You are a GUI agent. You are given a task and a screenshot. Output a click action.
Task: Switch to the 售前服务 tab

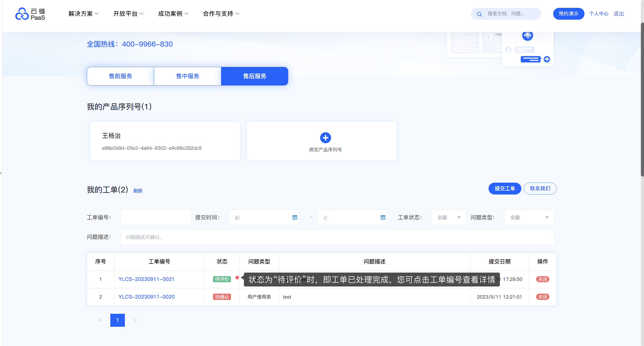[x=121, y=76]
